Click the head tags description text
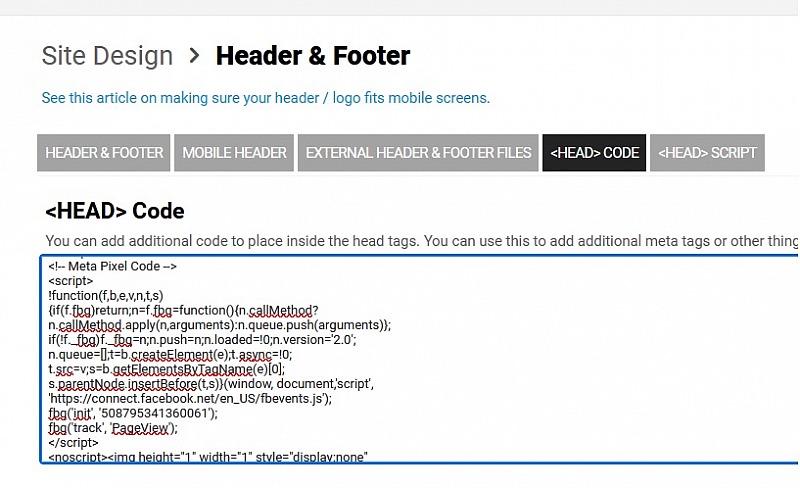The width and height of the screenshot is (800, 488). tap(421, 241)
